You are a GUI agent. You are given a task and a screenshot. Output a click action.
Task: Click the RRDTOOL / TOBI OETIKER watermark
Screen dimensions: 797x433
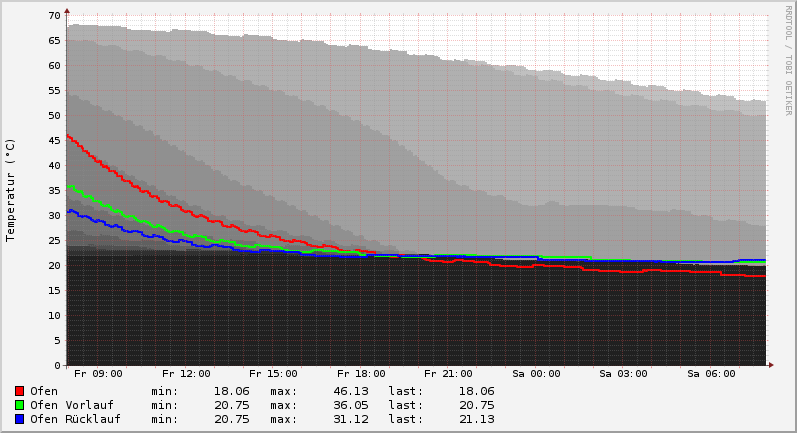click(788, 60)
